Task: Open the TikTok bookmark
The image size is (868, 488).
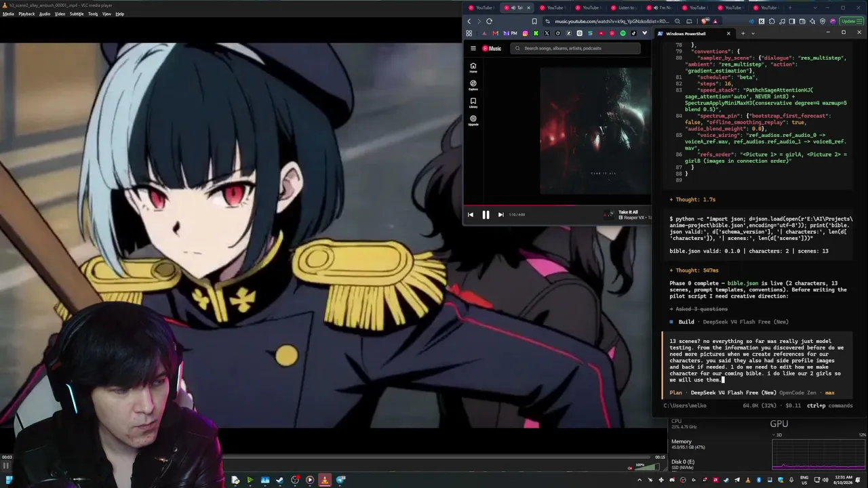Action: tap(633, 33)
